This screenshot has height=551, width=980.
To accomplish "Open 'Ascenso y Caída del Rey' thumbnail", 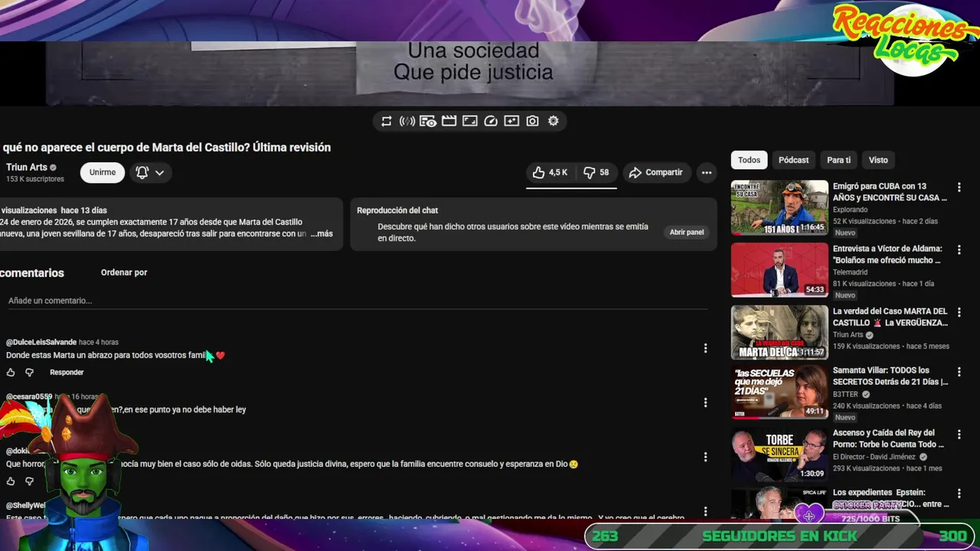I will tap(779, 455).
